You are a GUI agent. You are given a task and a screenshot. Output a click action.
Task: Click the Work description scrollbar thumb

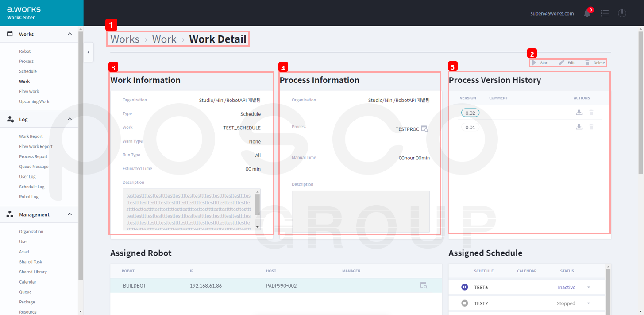(258, 205)
